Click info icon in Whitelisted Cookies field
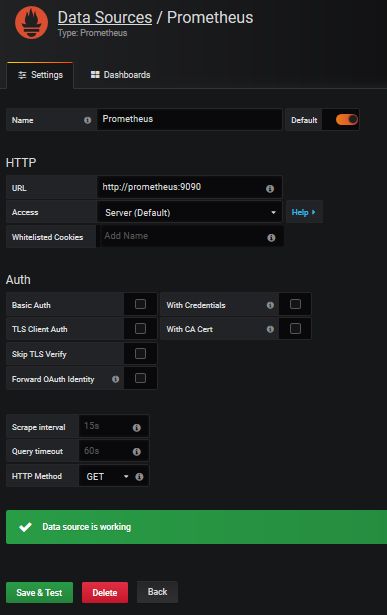Image resolution: width=387 pixels, height=615 pixels. [271, 238]
